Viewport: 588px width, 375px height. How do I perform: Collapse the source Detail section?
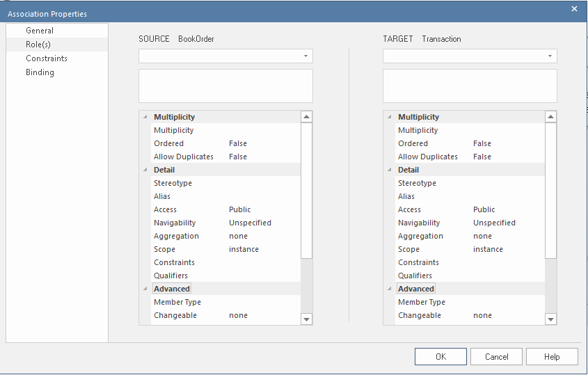point(145,170)
